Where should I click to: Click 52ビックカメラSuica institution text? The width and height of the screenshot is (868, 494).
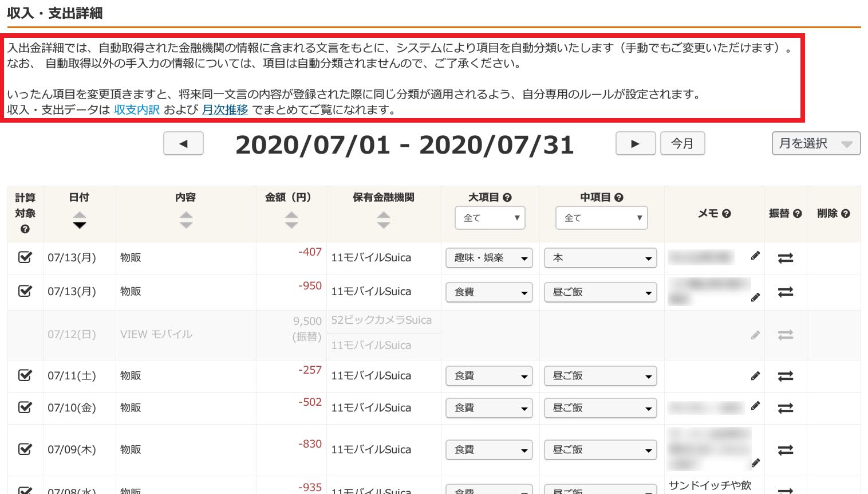(381, 320)
